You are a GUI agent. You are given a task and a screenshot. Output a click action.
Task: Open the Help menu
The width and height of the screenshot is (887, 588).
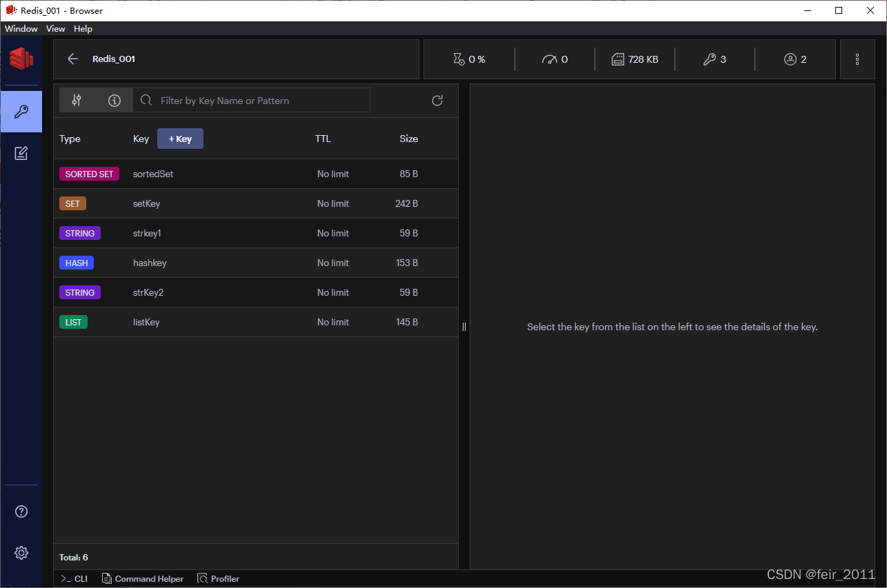tap(83, 29)
